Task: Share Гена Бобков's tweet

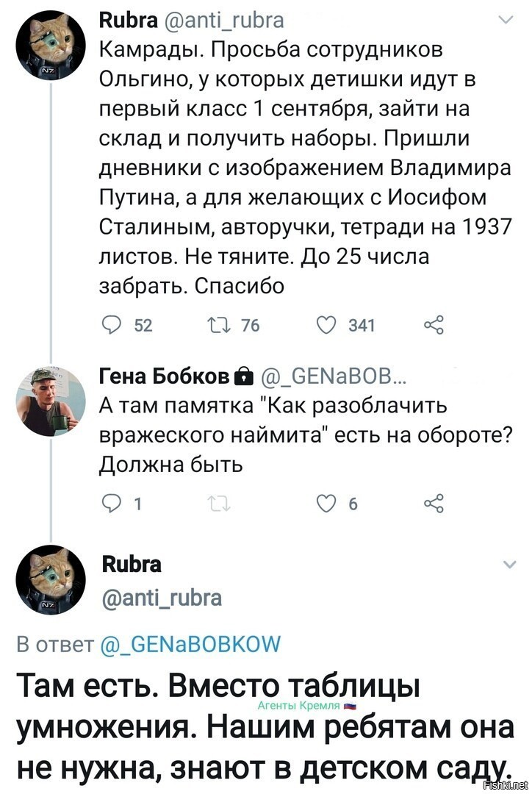Action: [x=434, y=503]
